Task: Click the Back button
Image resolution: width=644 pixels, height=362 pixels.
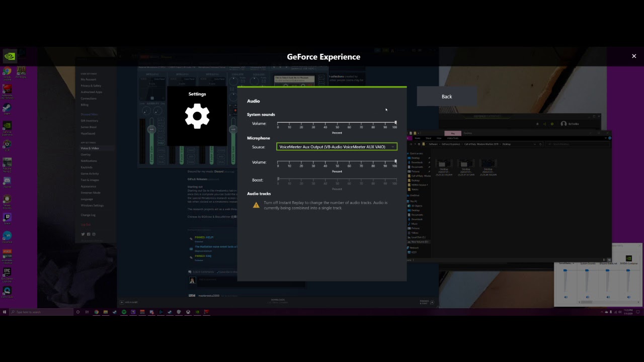Action: 447,97
